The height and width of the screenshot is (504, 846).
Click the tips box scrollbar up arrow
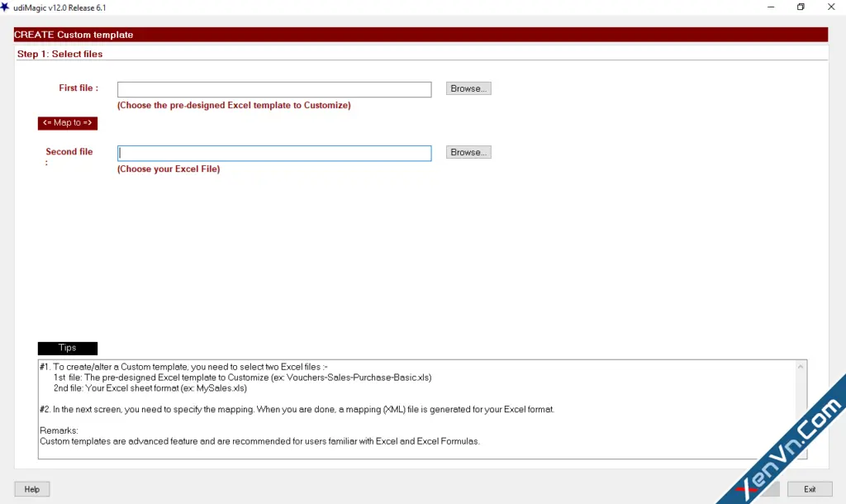coord(801,366)
